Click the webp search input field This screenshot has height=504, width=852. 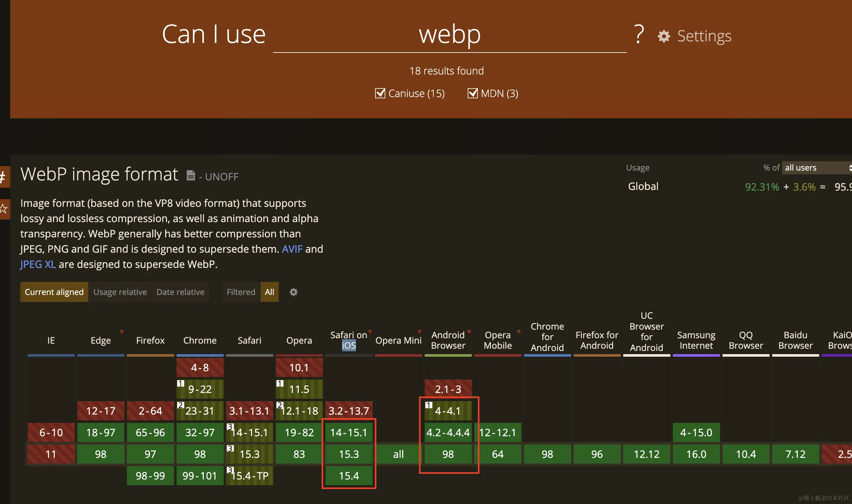click(449, 36)
